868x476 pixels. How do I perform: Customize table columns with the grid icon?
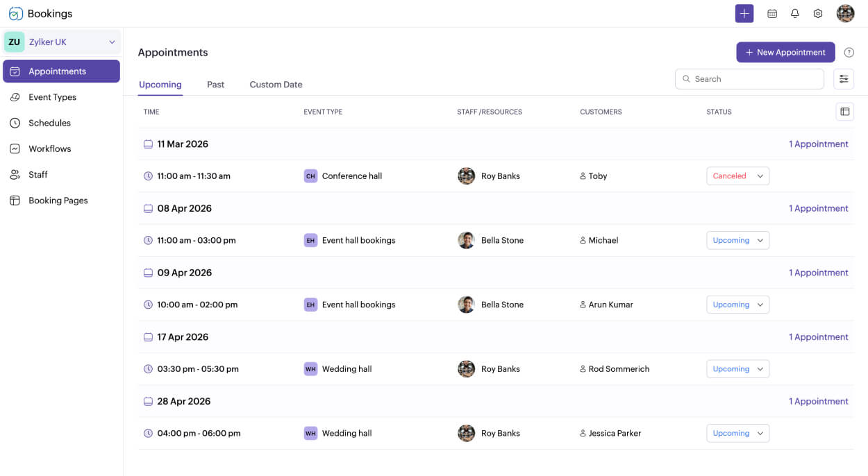(844, 111)
